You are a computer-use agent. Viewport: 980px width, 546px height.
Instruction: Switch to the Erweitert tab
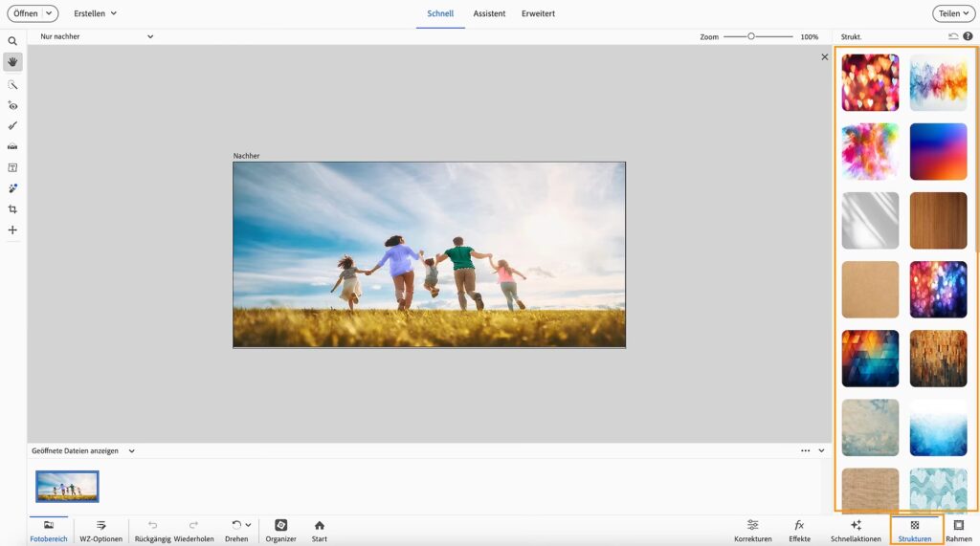click(538, 13)
